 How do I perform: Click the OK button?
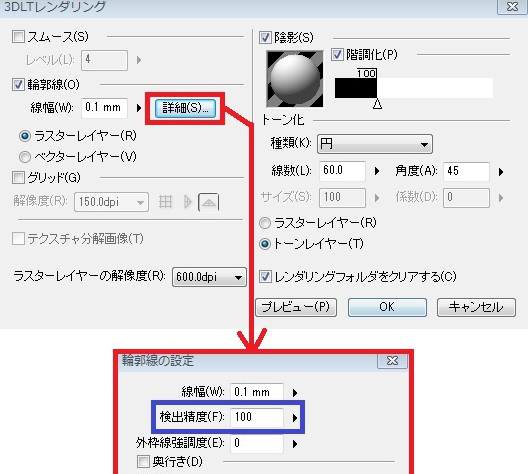[387, 307]
